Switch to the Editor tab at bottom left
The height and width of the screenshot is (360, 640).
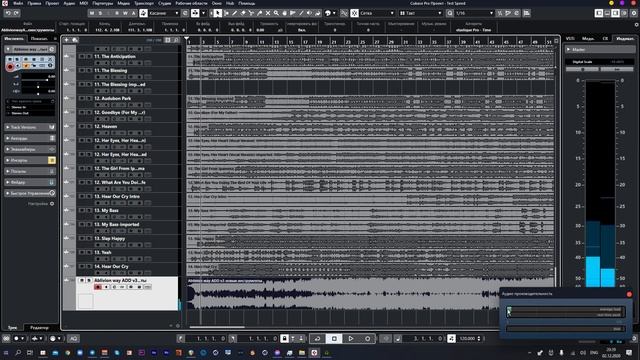coord(39,327)
